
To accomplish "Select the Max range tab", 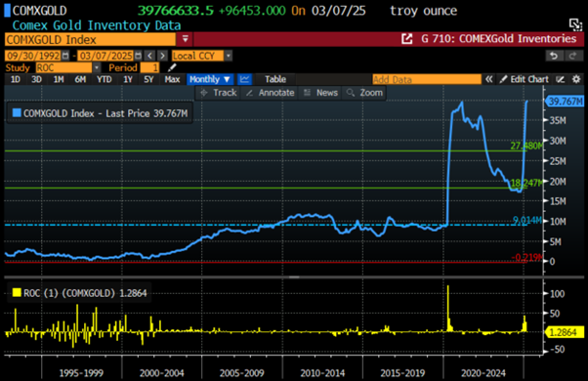I will (x=172, y=79).
